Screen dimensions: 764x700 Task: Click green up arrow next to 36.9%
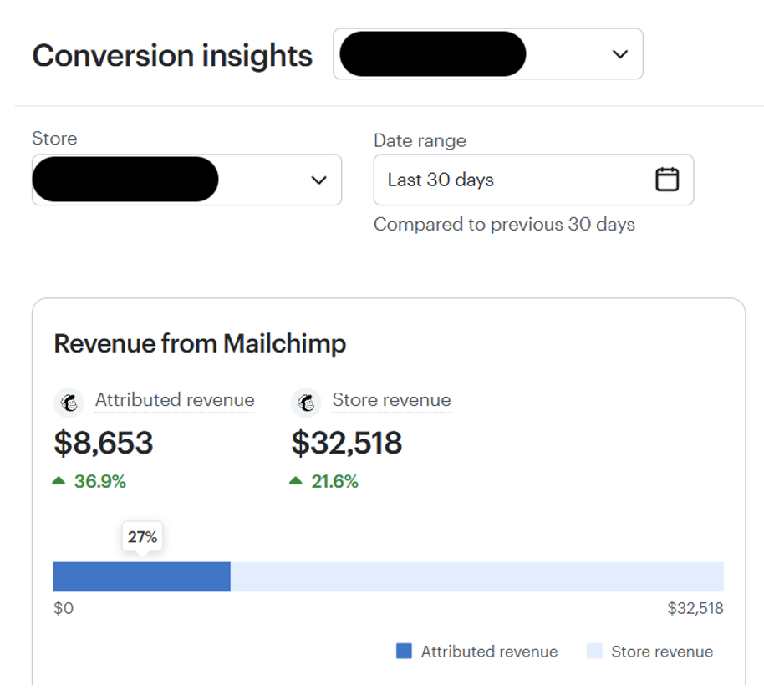point(59,481)
